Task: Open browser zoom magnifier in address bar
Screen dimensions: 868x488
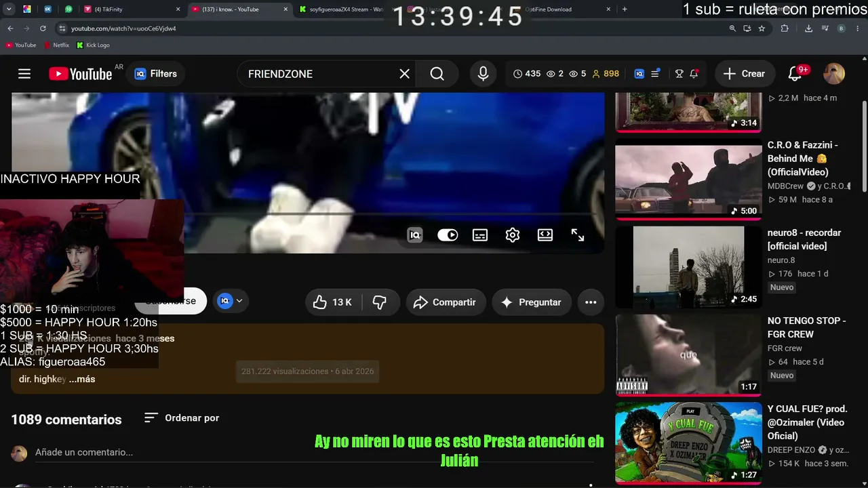Action: 732,28
